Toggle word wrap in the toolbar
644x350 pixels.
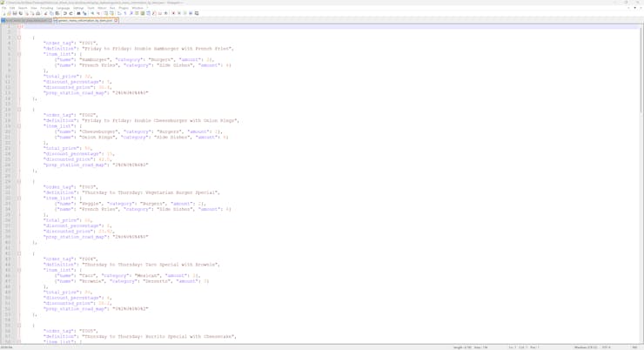tap(119, 13)
